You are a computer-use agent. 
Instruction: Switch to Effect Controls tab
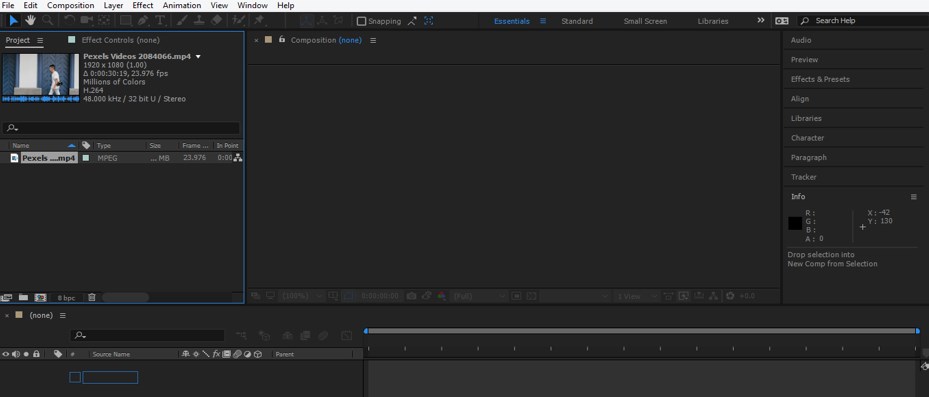pos(120,40)
